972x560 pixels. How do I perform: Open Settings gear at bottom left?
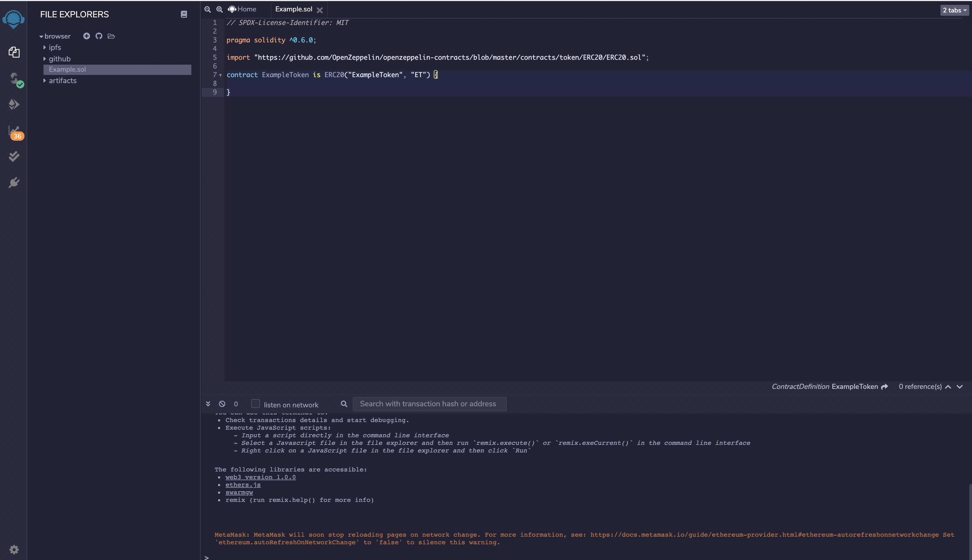tap(14, 549)
